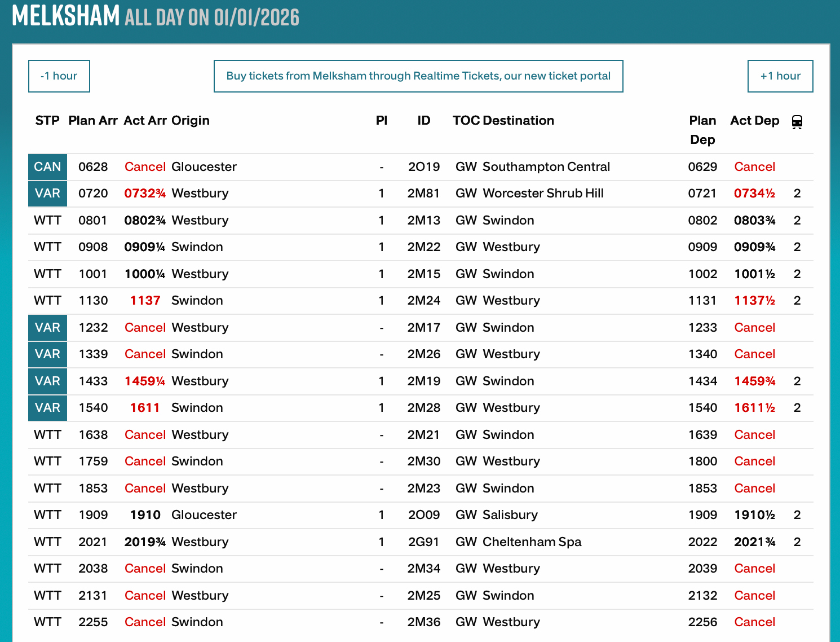Open the last service 2M36
This screenshot has height=642, width=840.
(423, 622)
